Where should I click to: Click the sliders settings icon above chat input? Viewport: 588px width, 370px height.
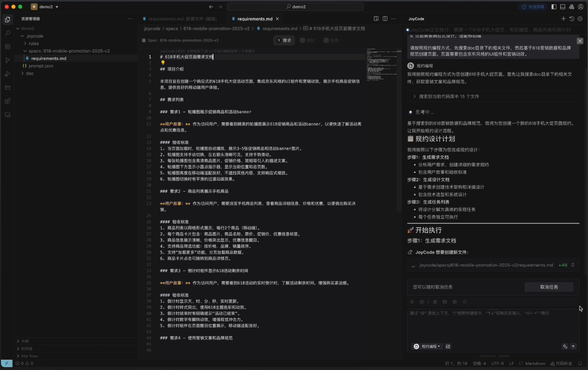[x=412, y=302]
